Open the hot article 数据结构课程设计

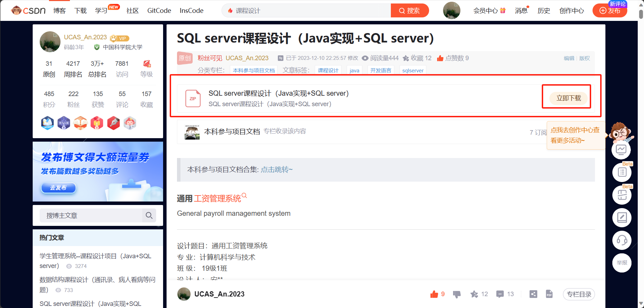coord(97,285)
